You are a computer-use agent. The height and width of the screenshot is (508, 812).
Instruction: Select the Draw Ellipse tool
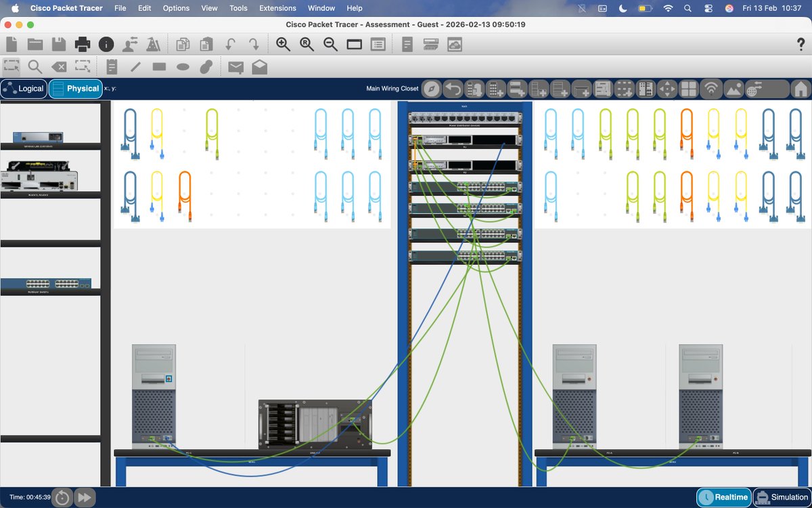point(183,67)
